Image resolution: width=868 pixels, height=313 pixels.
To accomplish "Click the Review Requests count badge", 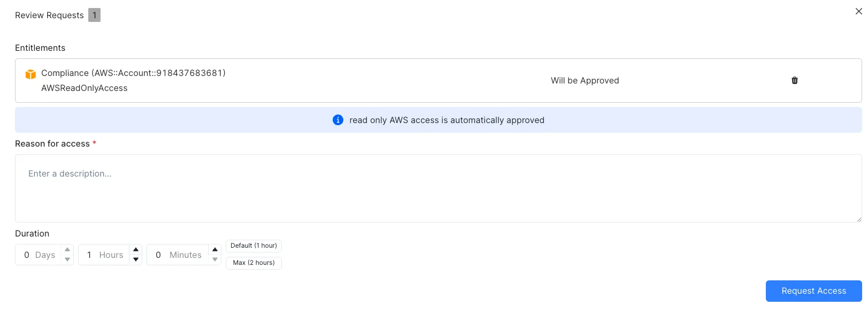I will (x=94, y=15).
